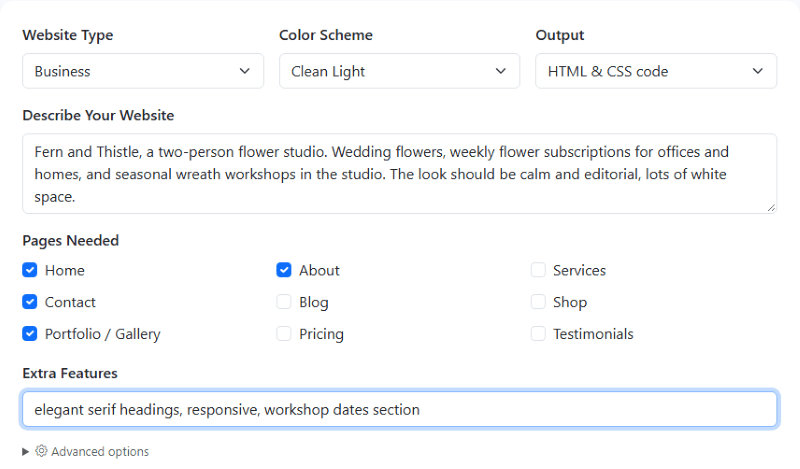Click in the Describe Your Website text area

pos(399,174)
